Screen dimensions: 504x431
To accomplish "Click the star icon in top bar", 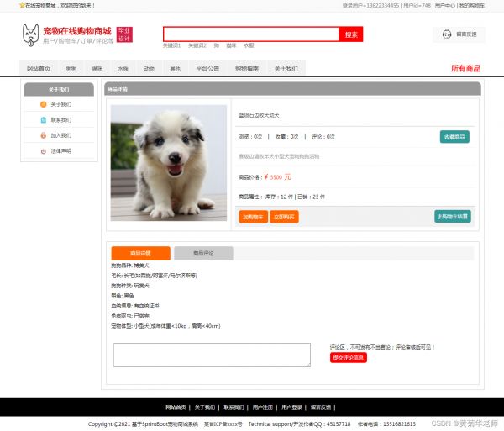I will pyautogui.click(x=22, y=6).
